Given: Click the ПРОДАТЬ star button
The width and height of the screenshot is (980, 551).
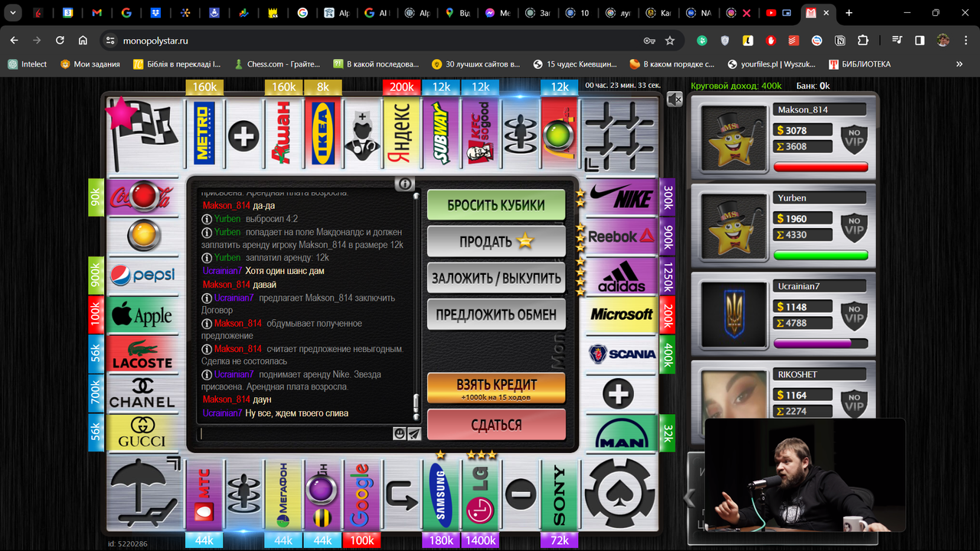Looking at the screenshot, I should click(x=496, y=241).
